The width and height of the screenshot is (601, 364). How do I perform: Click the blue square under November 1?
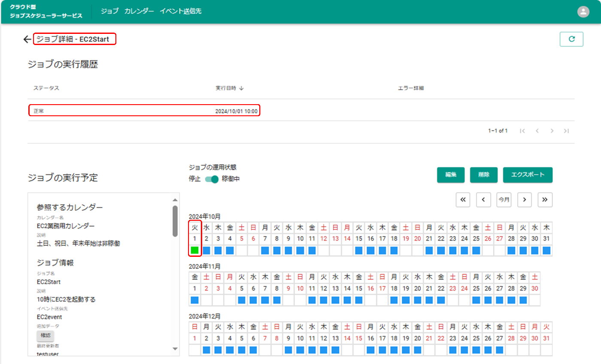(x=194, y=300)
